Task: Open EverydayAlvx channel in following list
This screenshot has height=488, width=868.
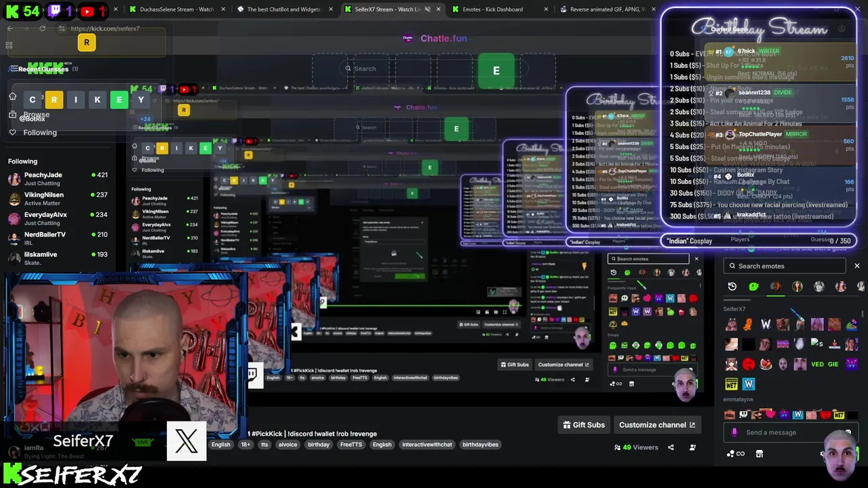Action: (58, 218)
